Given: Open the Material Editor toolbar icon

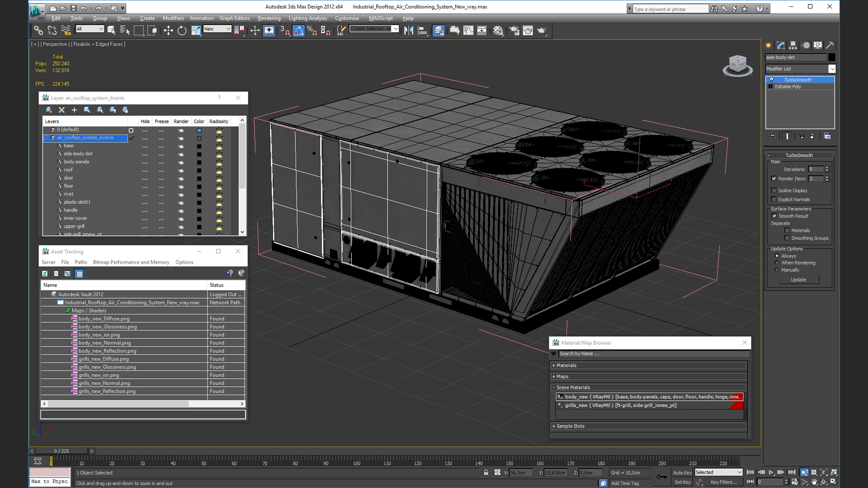Looking at the screenshot, I should (x=498, y=30).
